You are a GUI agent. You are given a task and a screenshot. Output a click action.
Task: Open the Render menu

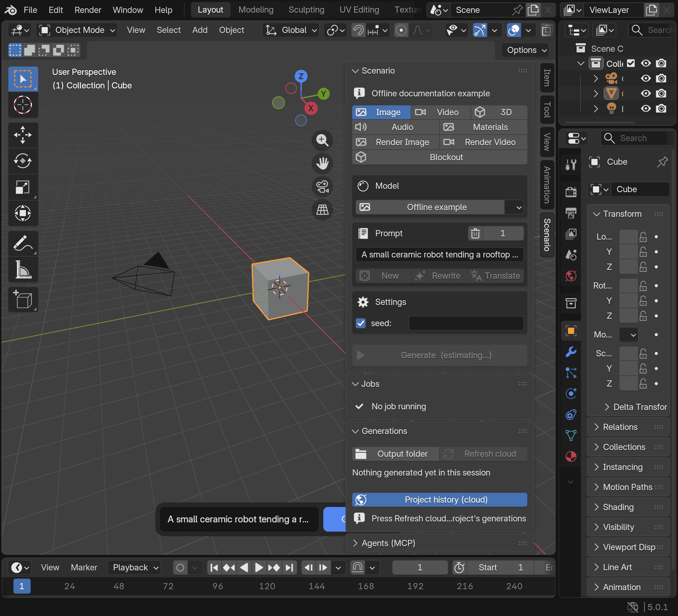[x=88, y=10]
